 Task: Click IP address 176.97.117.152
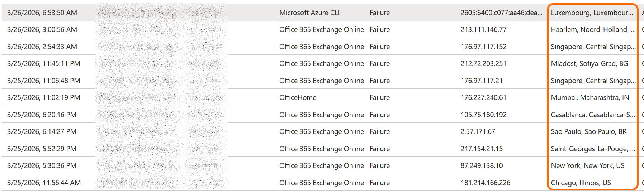tap(483, 47)
